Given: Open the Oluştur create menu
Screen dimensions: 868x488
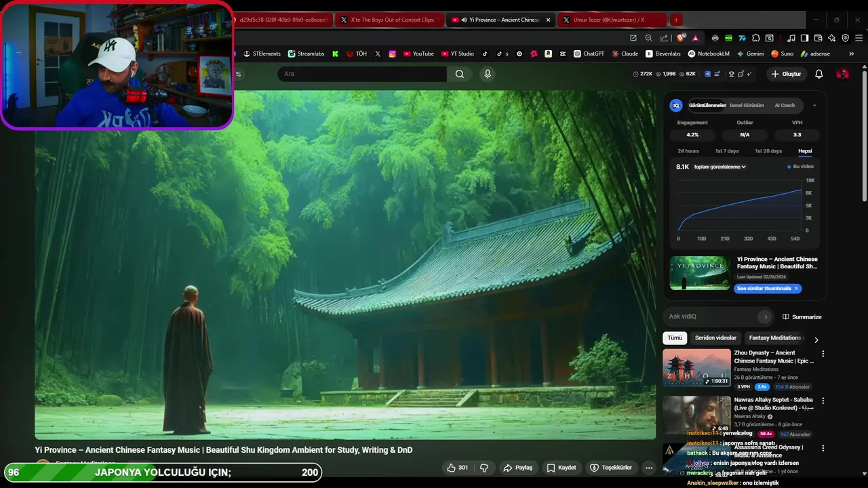Looking at the screenshot, I should tap(785, 74).
